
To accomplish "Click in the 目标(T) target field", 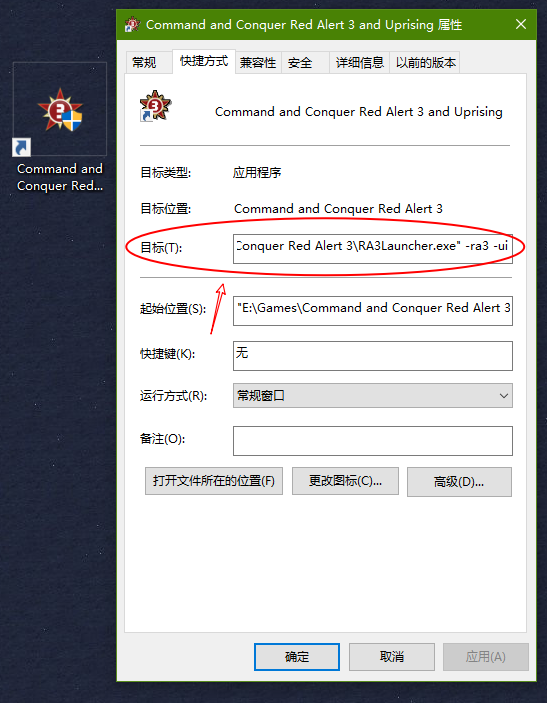I will [x=373, y=248].
